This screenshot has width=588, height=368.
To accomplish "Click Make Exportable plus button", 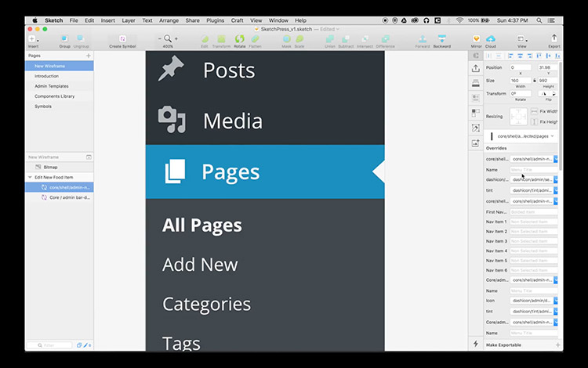I will (x=557, y=345).
